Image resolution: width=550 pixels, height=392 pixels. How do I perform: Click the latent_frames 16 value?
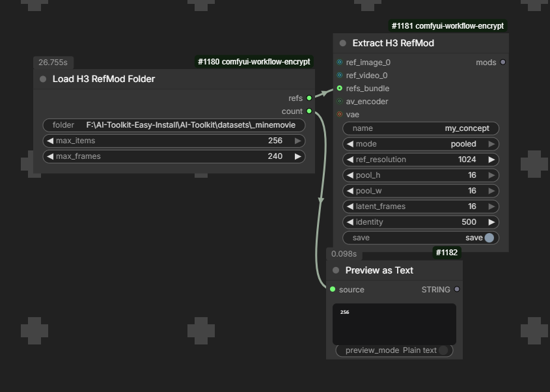472,206
